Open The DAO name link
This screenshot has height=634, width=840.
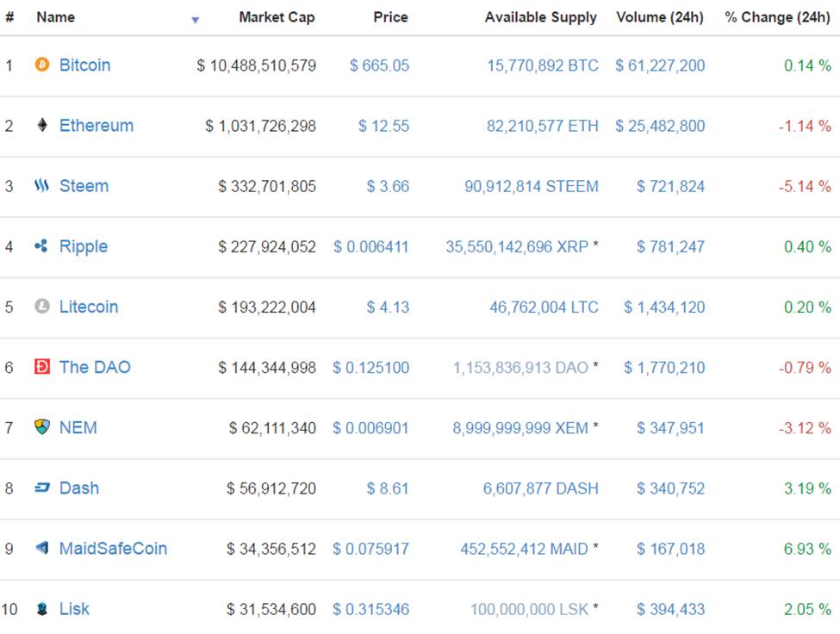click(95, 367)
